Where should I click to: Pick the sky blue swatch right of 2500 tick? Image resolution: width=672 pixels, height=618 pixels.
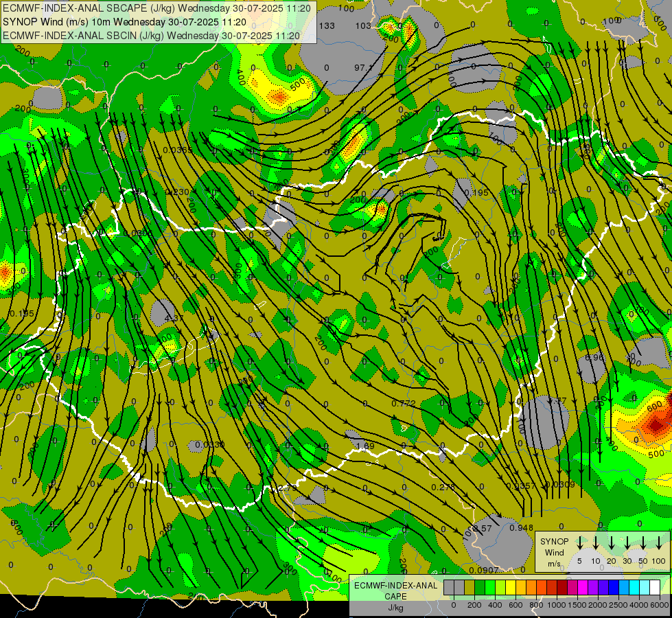point(623,587)
